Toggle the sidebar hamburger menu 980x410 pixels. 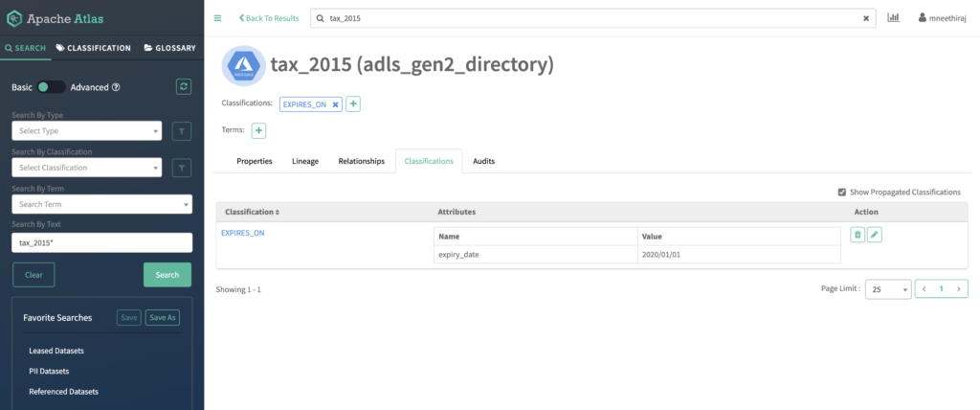[x=217, y=18]
